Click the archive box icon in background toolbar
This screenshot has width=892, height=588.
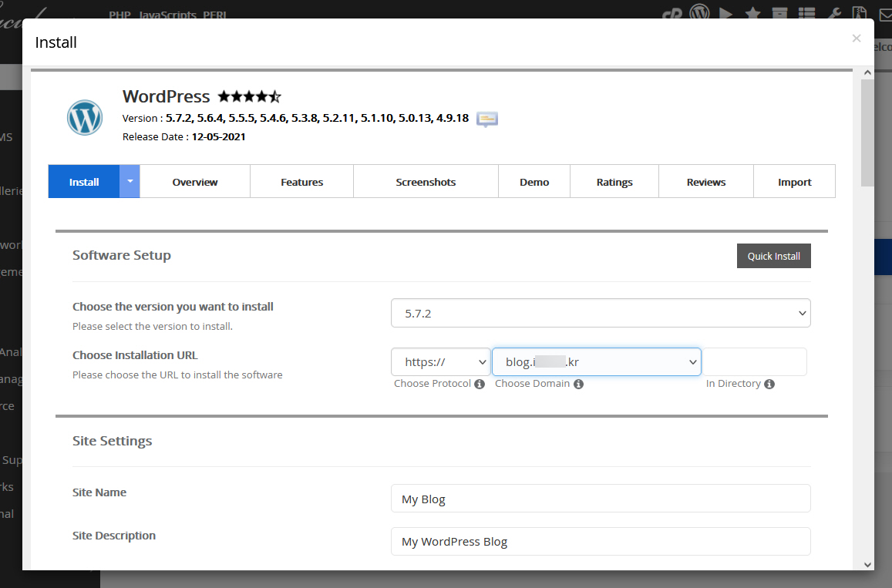(x=779, y=13)
